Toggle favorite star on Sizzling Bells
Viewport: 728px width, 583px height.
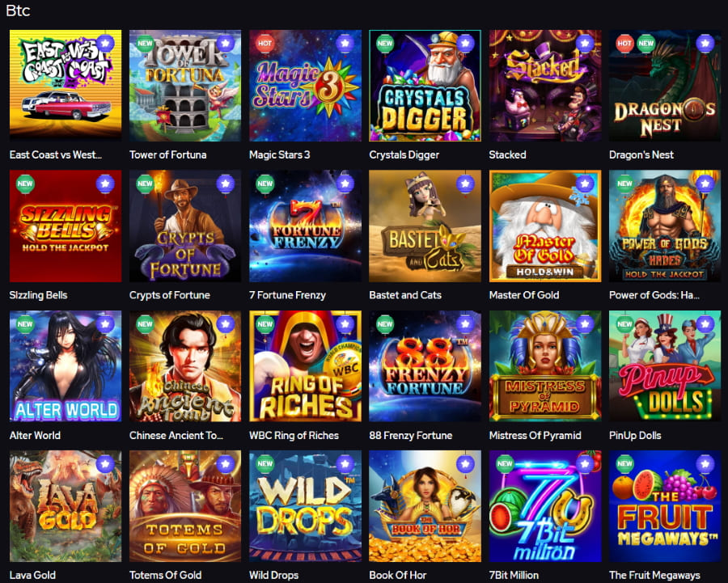(105, 184)
